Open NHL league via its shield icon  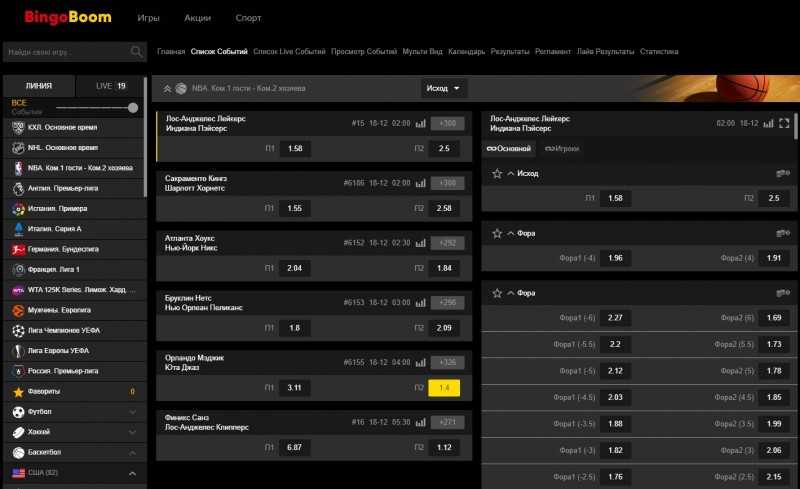(x=18, y=148)
